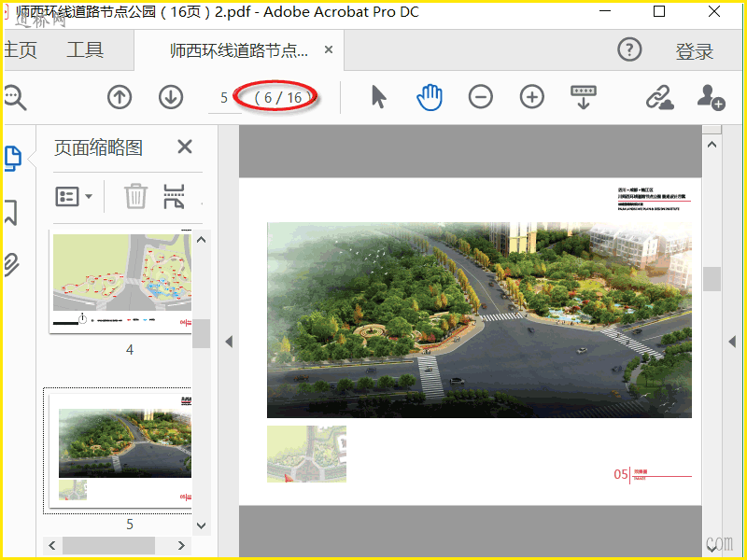Screen dimensions: 747x560
Task: Click the aerial rendering image on page
Action: [x=479, y=320]
